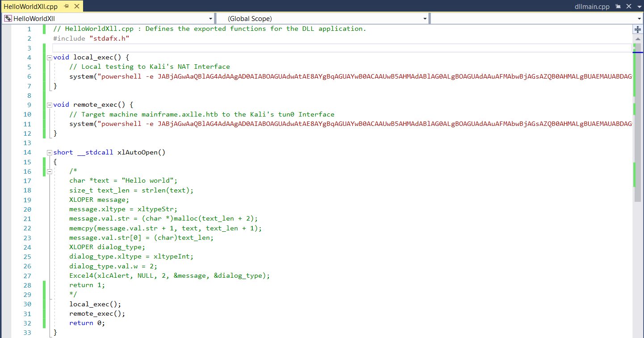Collapse the local_exec() function
Viewport: 644px width, 338px height.
49,58
